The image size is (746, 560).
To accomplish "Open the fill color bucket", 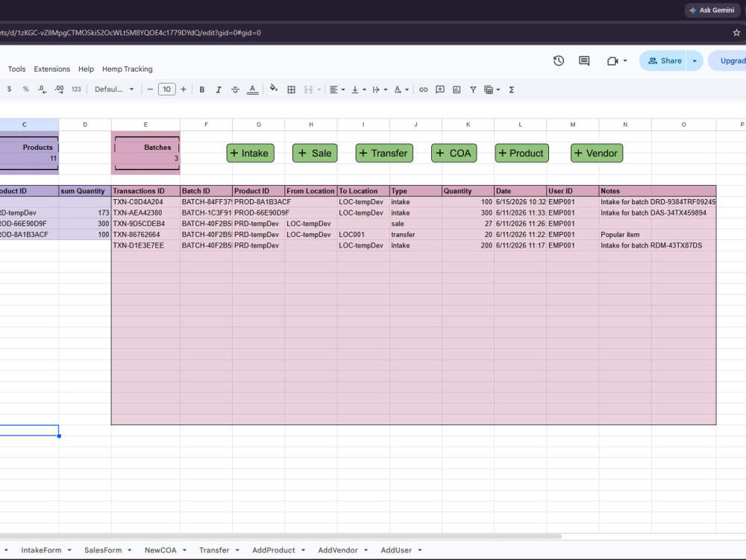I will [x=274, y=89].
